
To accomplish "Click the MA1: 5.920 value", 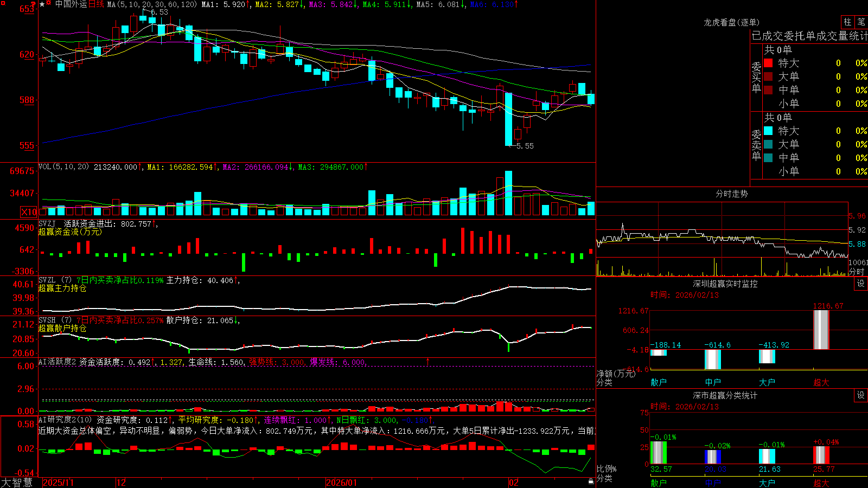I will coord(226,4).
